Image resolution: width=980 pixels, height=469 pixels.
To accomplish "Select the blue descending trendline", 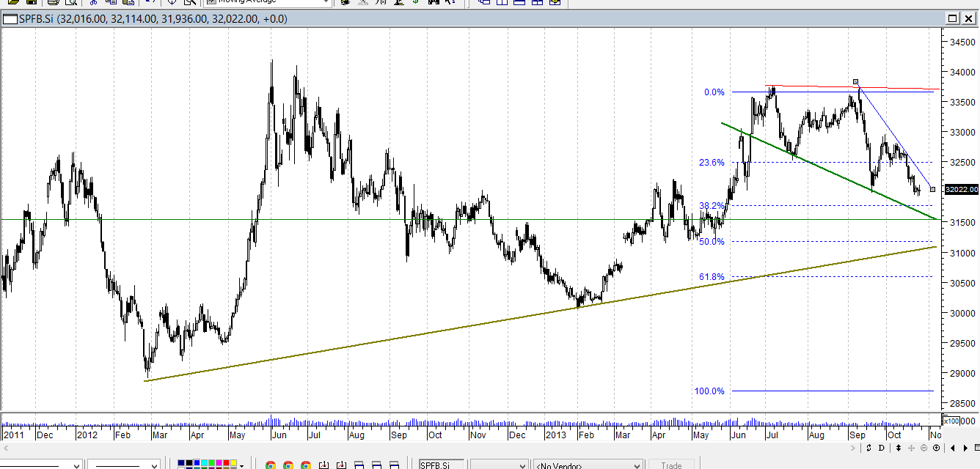I will tap(895, 137).
